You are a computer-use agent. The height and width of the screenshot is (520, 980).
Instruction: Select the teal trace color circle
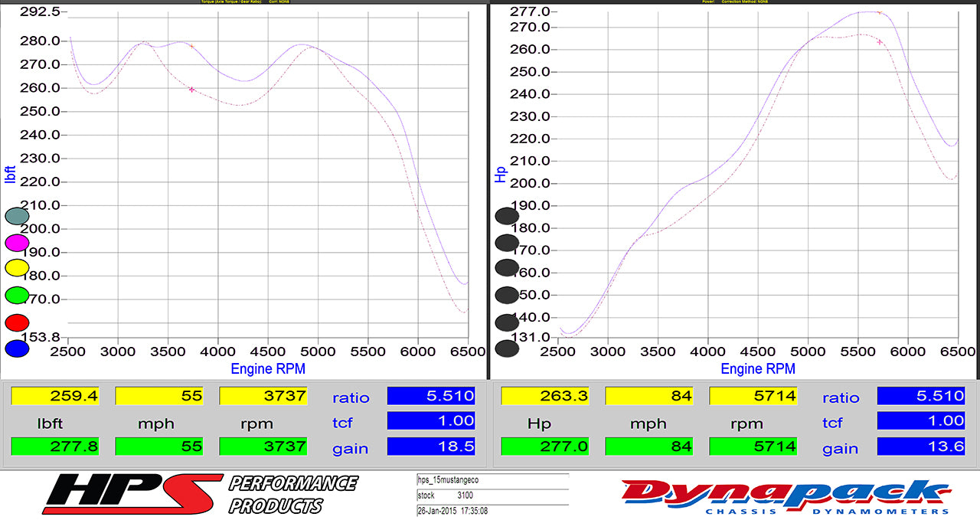pyautogui.click(x=16, y=215)
